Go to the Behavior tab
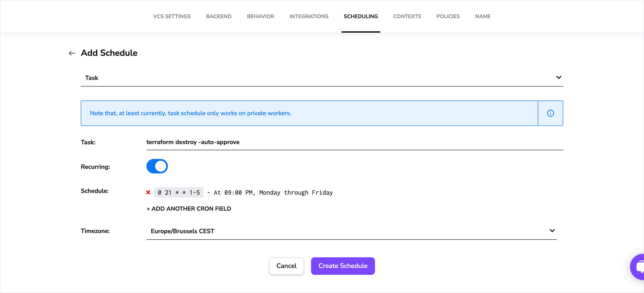The image size is (644, 293). [x=260, y=16]
